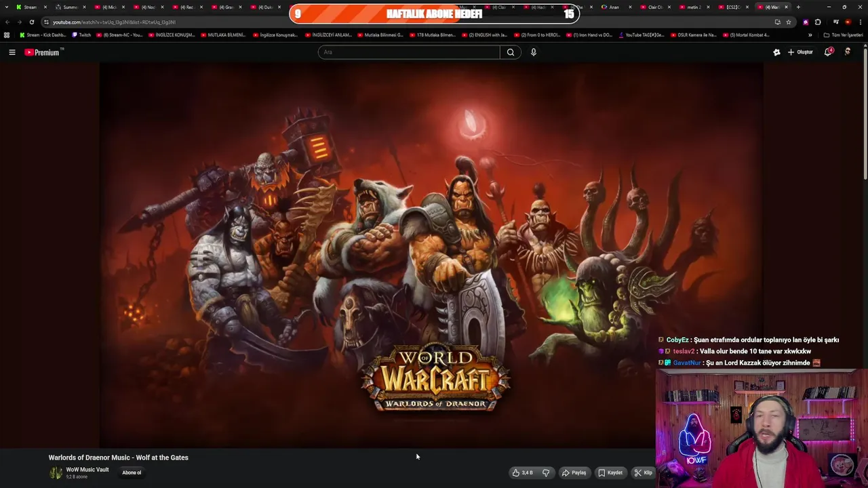The image size is (868, 488).
Task: Reload the page with refresh icon
Action: tap(31, 22)
